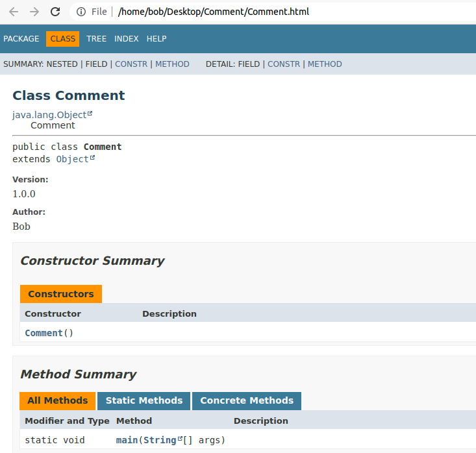Click the Object link after extends
The image size is (476, 453).
72,159
